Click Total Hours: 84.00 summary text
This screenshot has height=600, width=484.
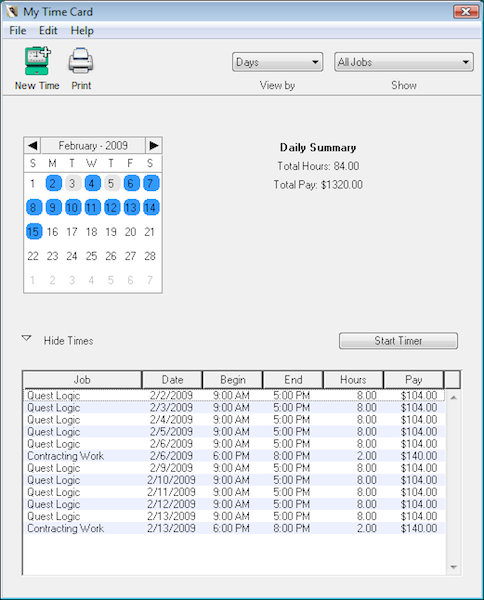[318, 166]
